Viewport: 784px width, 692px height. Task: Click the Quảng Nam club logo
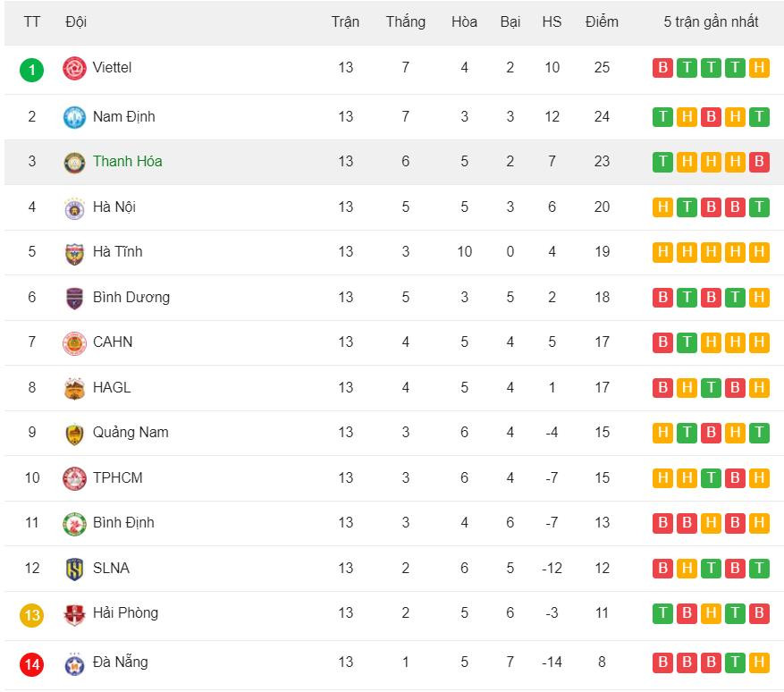click(x=74, y=434)
